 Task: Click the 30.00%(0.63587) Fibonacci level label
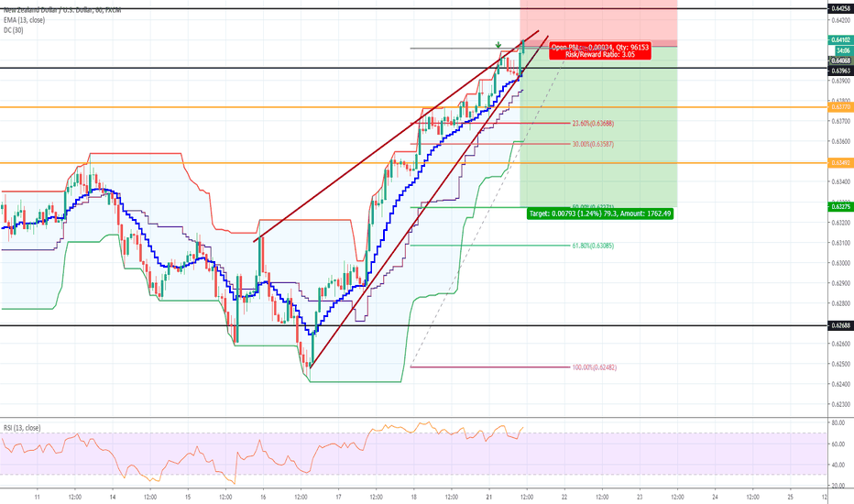coord(593,145)
